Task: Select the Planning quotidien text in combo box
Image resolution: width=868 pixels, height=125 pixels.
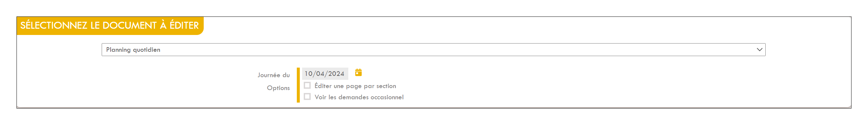Action: coord(133,49)
